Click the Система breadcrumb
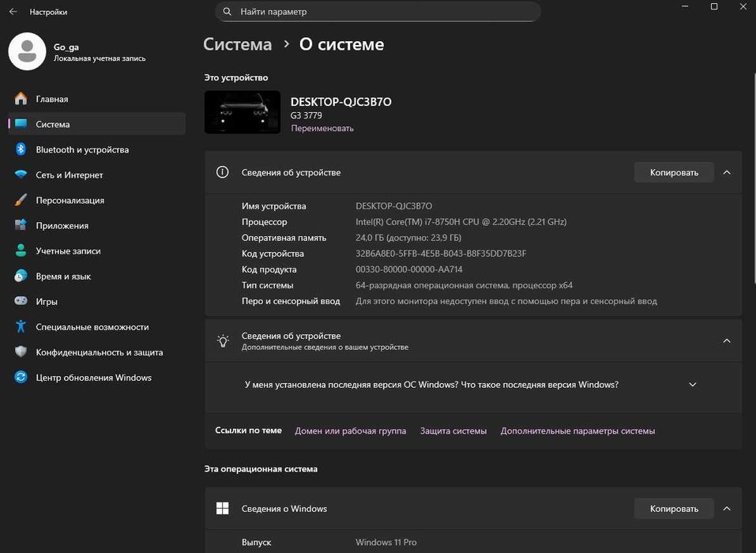Viewport: 756px width, 553px height. point(237,44)
